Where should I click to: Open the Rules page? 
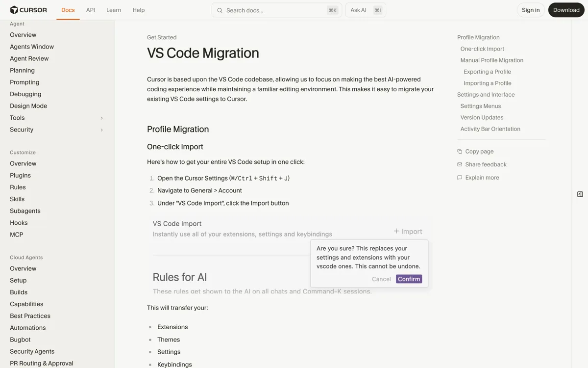pos(18,187)
